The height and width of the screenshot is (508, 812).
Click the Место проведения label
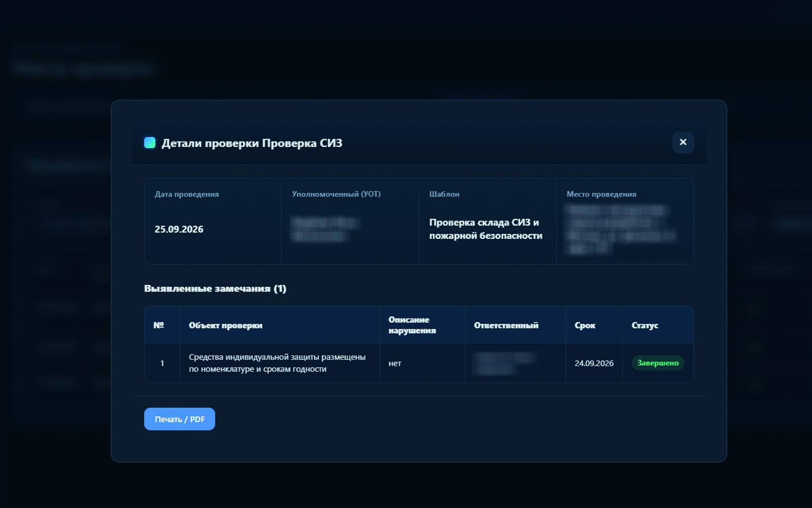click(601, 194)
